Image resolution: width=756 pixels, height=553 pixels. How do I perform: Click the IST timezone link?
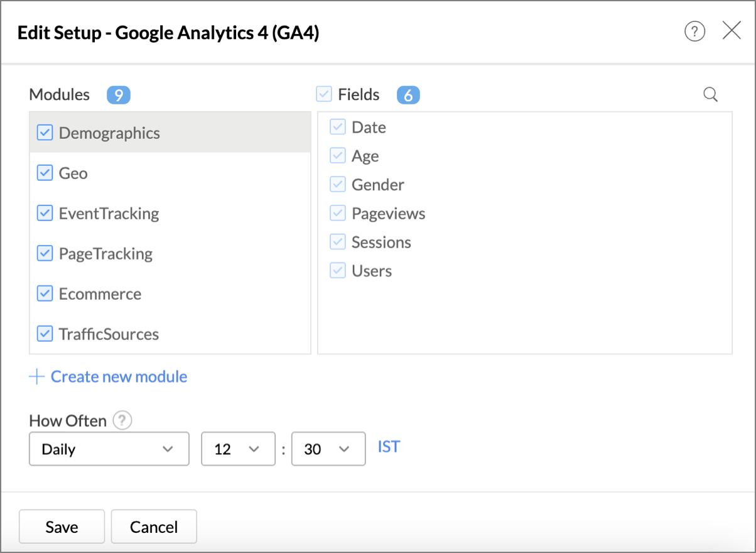coord(389,447)
